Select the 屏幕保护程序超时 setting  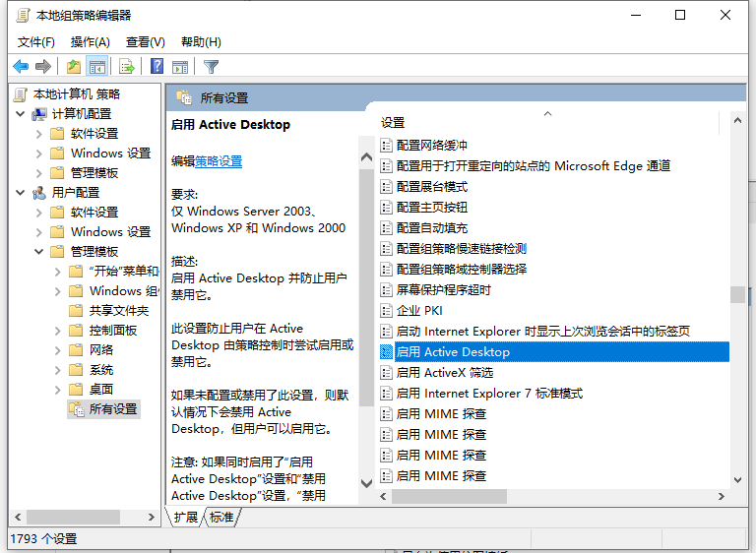click(443, 290)
